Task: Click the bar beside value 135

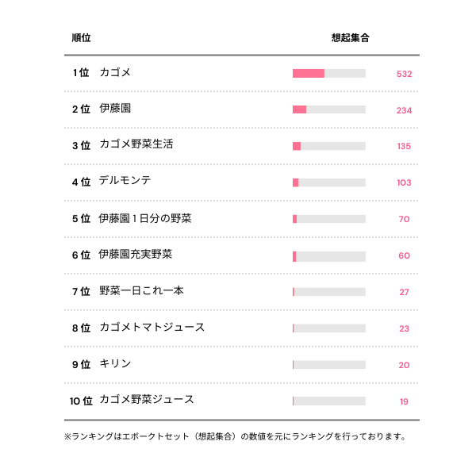Action: click(329, 146)
